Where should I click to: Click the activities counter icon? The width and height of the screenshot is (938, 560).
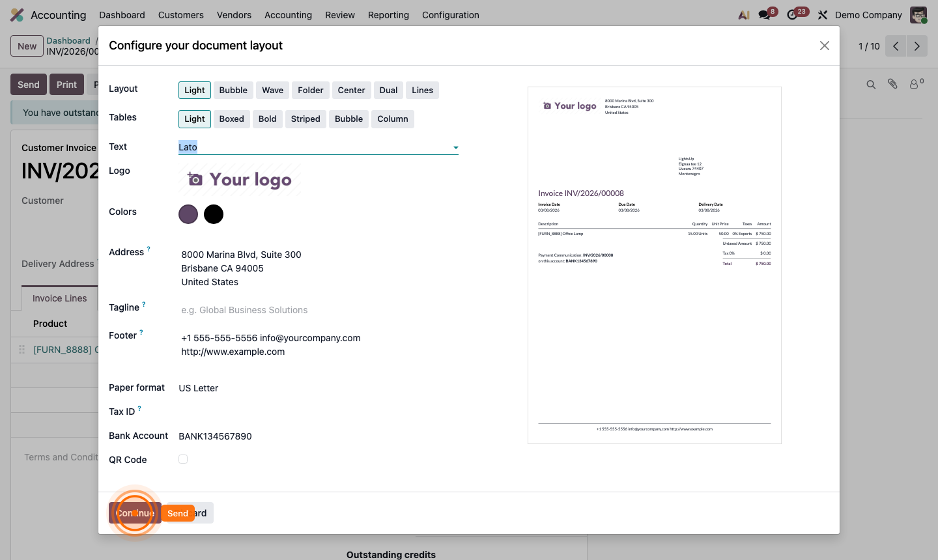[x=793, y=14]
